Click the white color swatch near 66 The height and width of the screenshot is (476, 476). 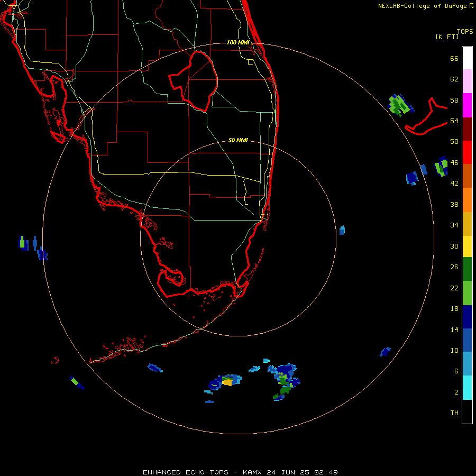[467, 58]
